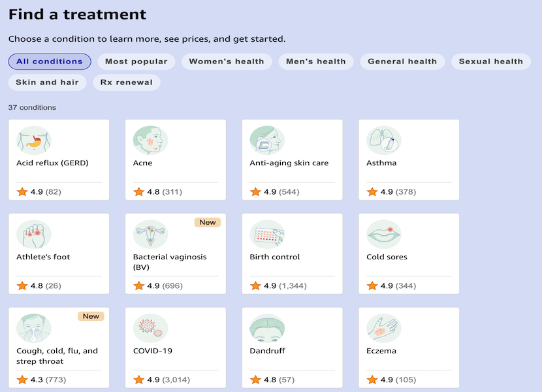Choose the Sexual health filter
The width and height of the screenshot is (542, 392).
pos(490,61)
